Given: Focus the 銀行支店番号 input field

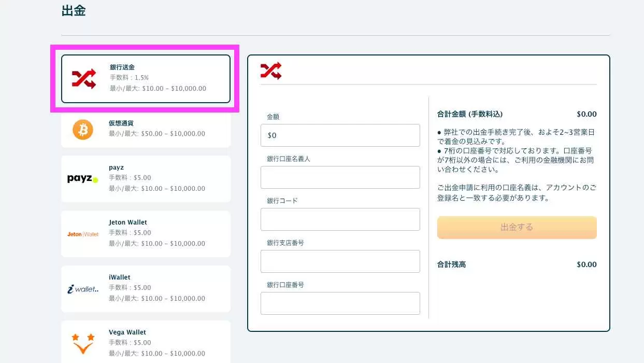Looking at the screenshot, I should (x=340, y=261).
